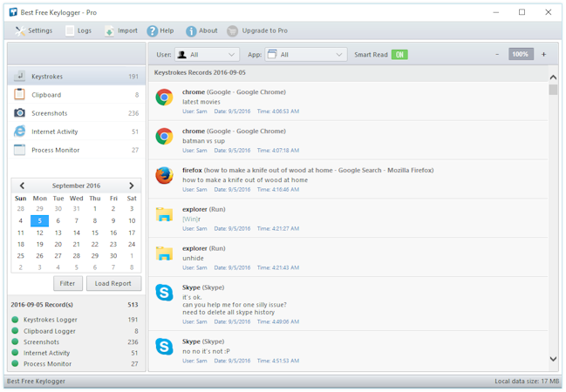The image size is (566, 392).
Task: Open the Import menu item
Action: pyautogui.click(x=121, y=31)
